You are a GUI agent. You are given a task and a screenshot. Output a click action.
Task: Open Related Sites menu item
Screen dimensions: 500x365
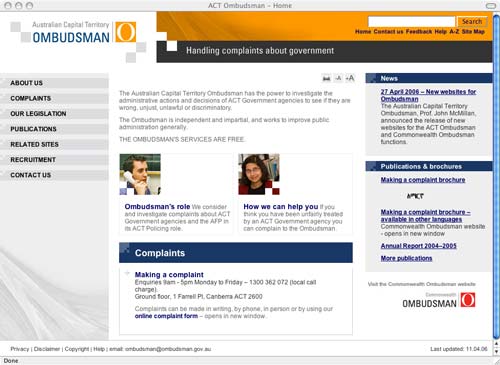pyautogui.click(x=54, y=144)
